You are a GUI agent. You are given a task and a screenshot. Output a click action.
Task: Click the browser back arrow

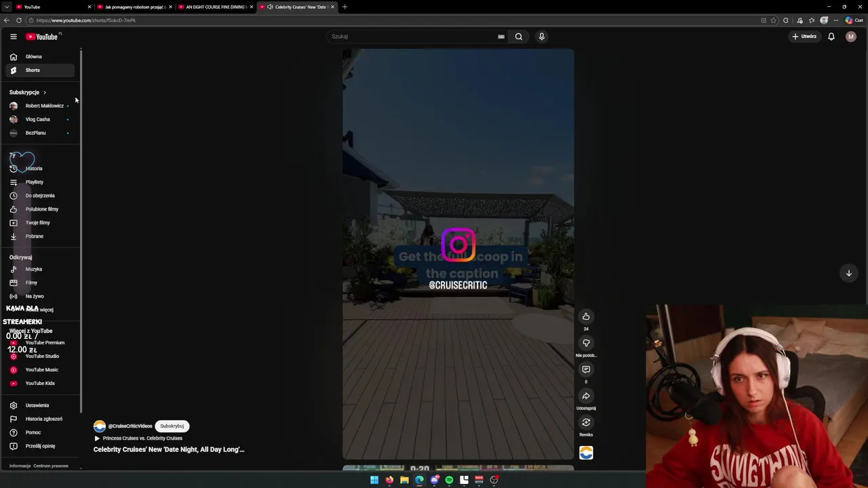pyautogui.click(x=7, y=20)
